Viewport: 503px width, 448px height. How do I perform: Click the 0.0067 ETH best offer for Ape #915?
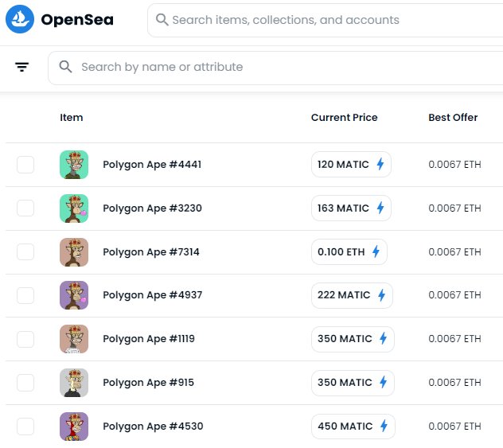coord(454,383)
